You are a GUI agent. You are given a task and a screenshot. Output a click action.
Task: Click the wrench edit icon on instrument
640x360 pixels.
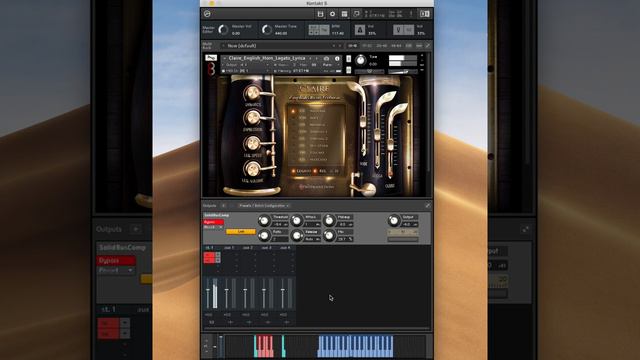[x=211, y=58]
